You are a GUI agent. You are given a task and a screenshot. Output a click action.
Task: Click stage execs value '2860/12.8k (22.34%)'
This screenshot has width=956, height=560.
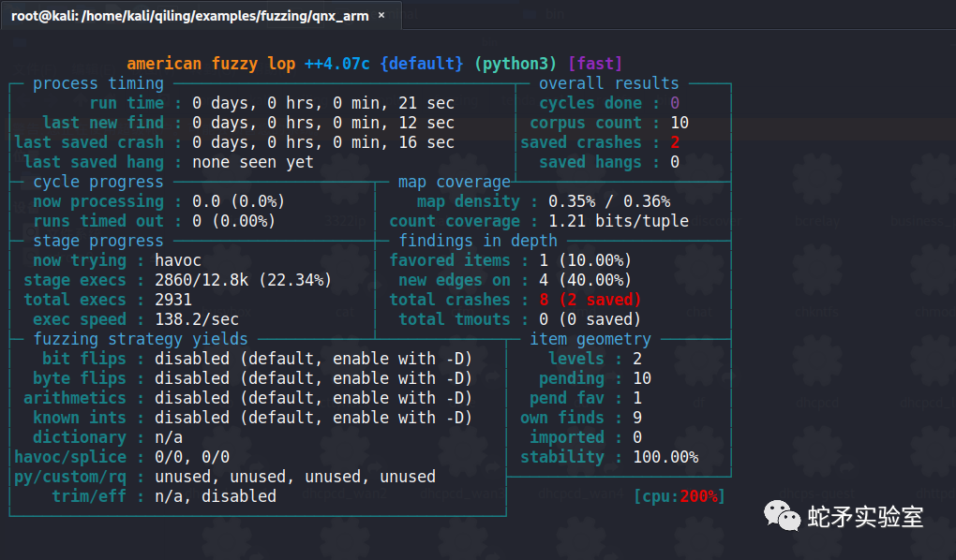(x=244, y=280)
